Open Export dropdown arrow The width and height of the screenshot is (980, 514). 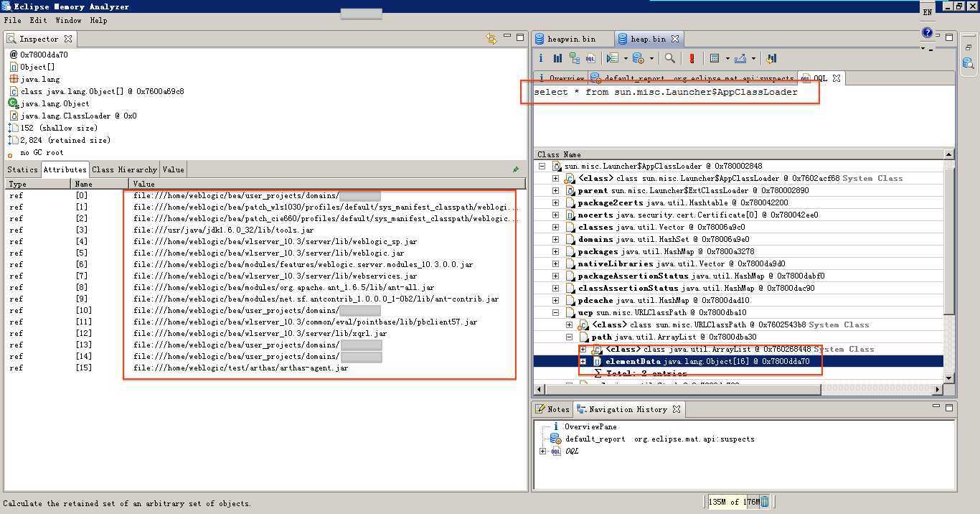[754, 59]
